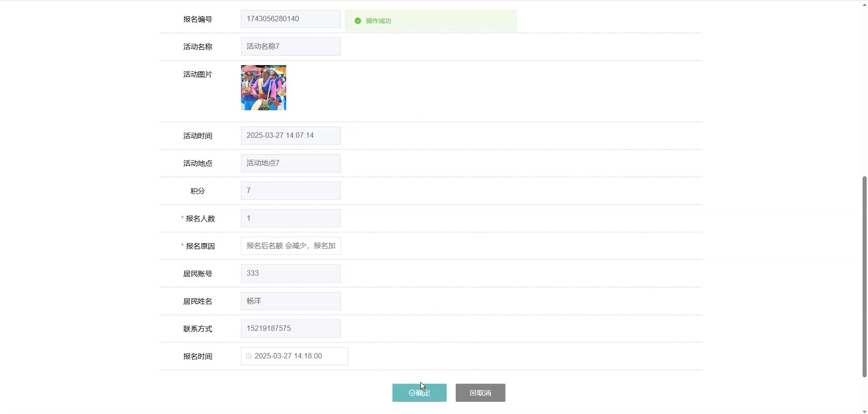Click the green success checkmark icon

coord(358,21)
